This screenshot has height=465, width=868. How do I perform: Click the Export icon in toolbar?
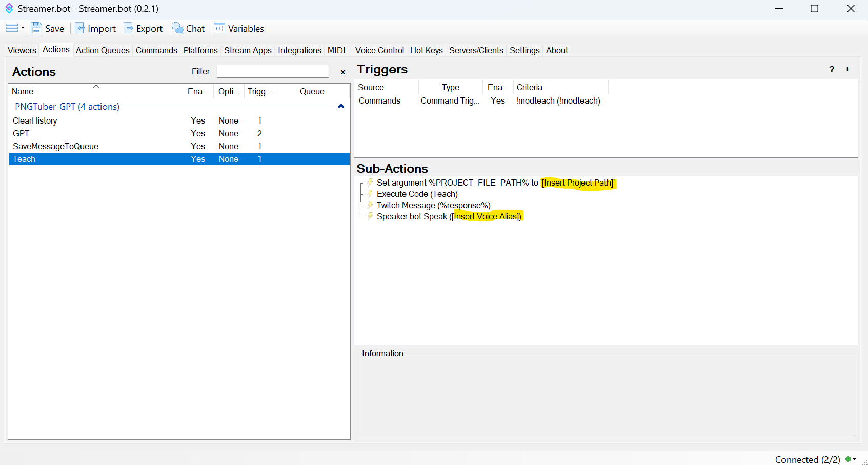[x=129, y=28]
